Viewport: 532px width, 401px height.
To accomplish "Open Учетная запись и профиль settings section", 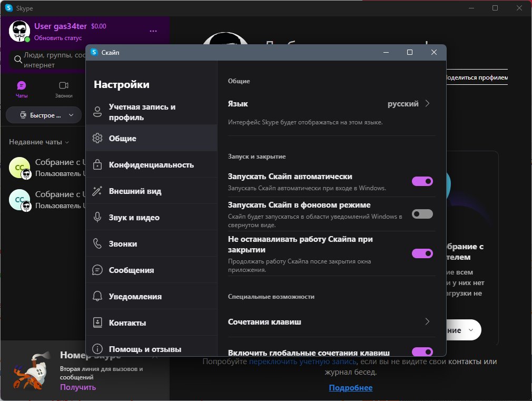I will pyautogui.click(x=142, y=112).
